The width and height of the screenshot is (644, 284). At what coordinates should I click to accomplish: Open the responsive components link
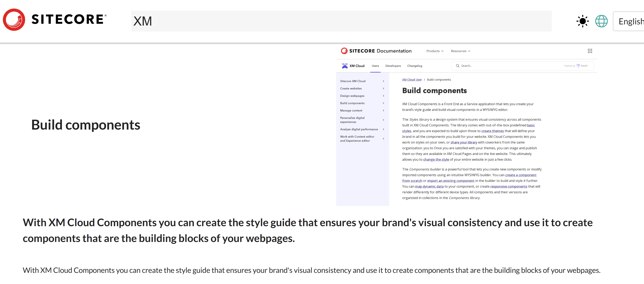click(509, 186)
